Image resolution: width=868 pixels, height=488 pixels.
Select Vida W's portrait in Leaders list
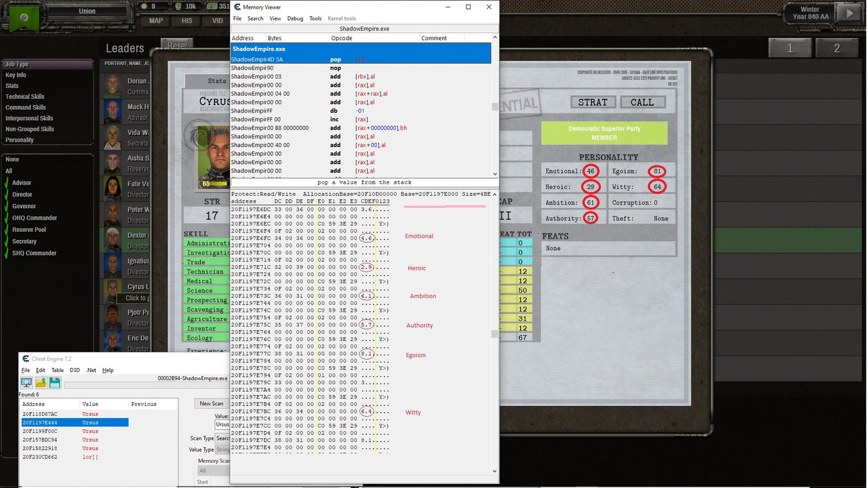click(x=113, y=137)
